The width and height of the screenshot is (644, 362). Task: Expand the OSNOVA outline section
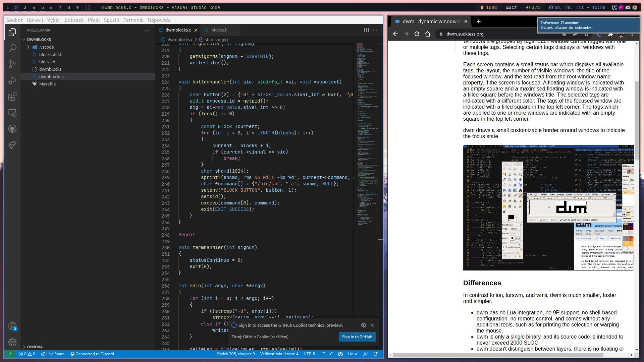tap(35, 347)
